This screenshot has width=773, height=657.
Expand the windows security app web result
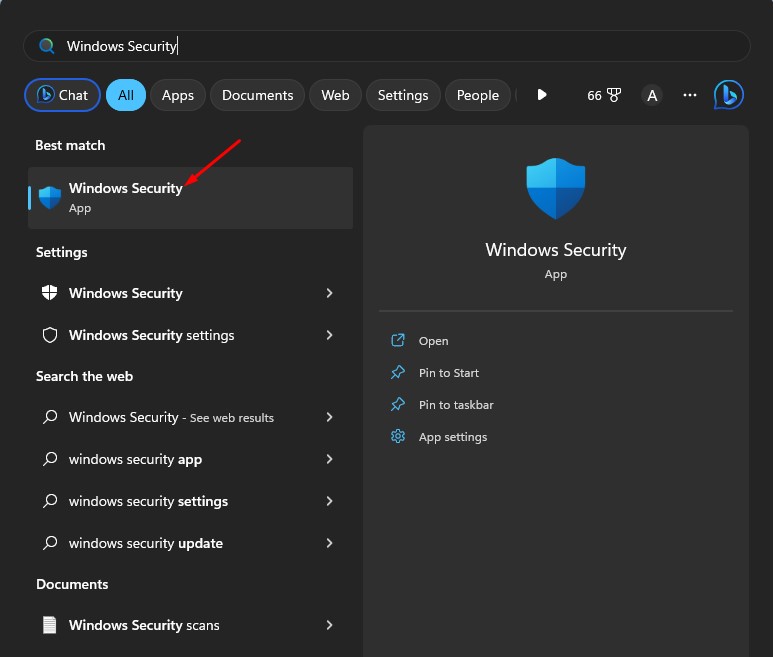click(330, 459)
